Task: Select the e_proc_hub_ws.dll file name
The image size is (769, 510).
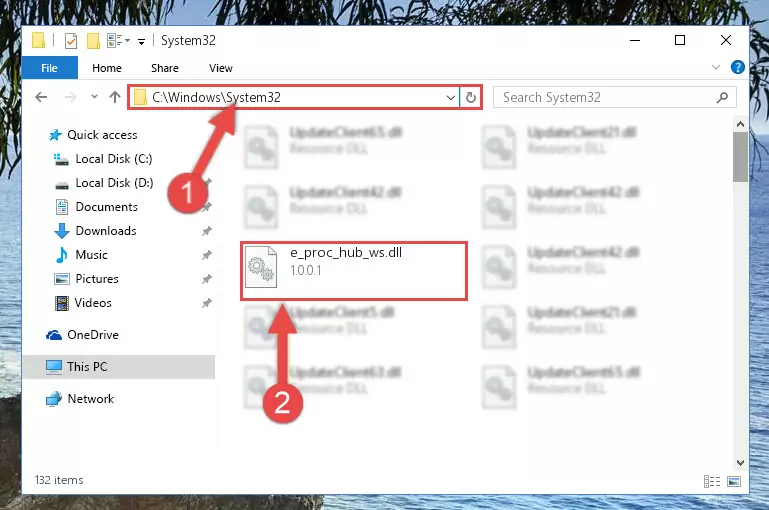Action: coord(346,253)
